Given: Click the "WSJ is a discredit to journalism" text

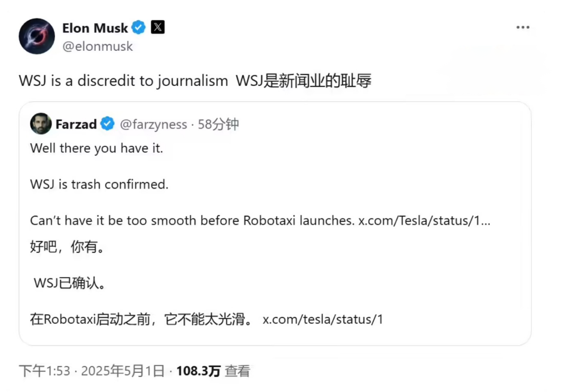Looking at the screenshot, I should 123,81.
